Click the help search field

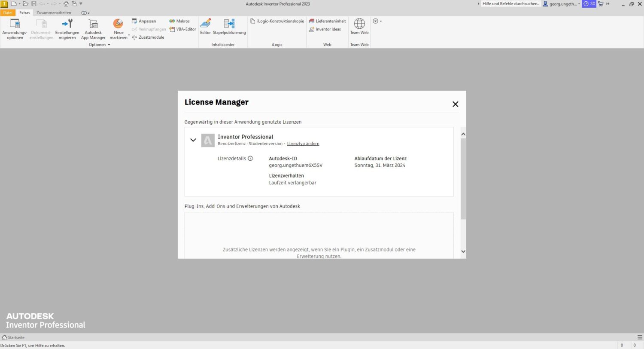(x=510, y=4)
